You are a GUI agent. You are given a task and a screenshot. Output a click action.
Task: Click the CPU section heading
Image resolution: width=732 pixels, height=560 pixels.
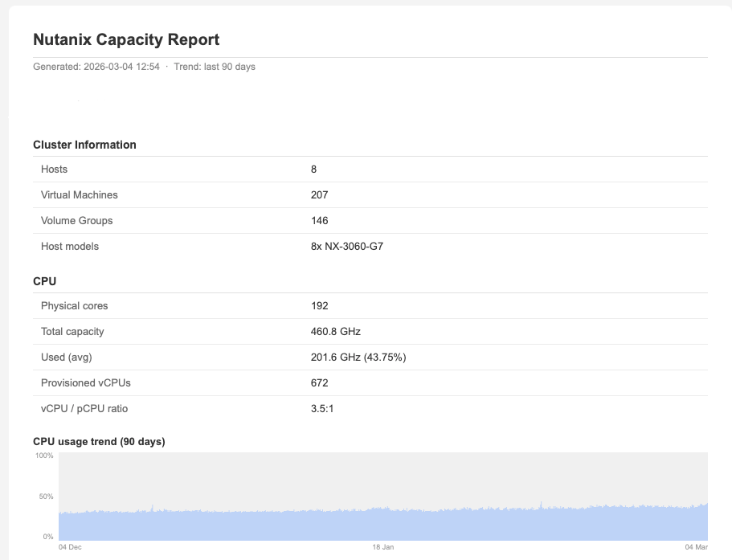[x=44, y=281]
